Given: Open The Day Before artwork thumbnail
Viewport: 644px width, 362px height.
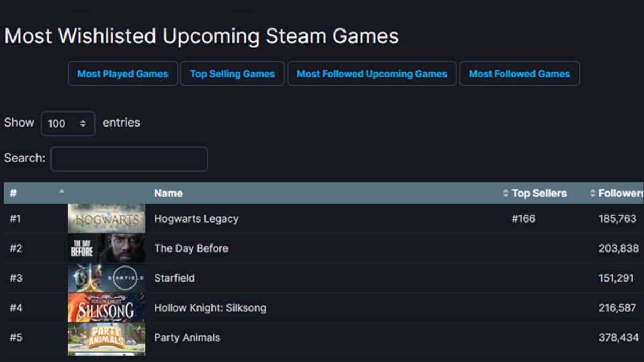Looking at the screenshot, I should 106,248.
